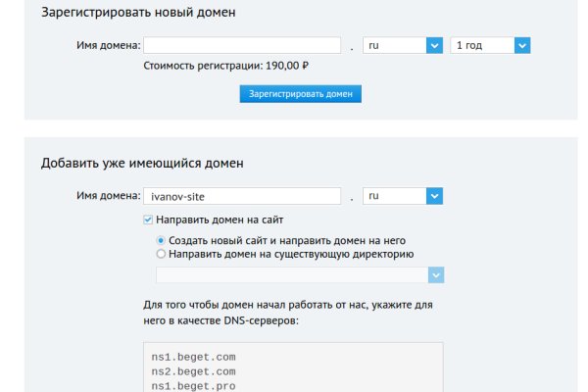Click the dot separator before the 'ivanov-site' zone
The height and width of the screenshot is (392, 588).
pos(351,198)
